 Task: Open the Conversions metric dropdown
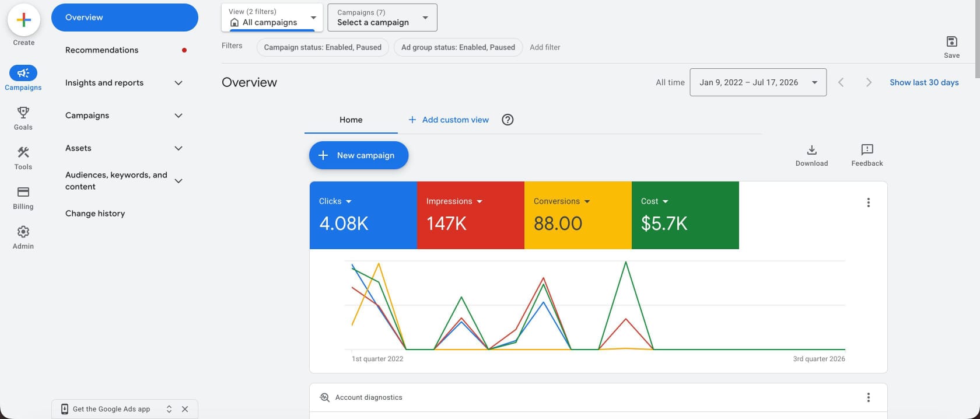tap(562, 201)
